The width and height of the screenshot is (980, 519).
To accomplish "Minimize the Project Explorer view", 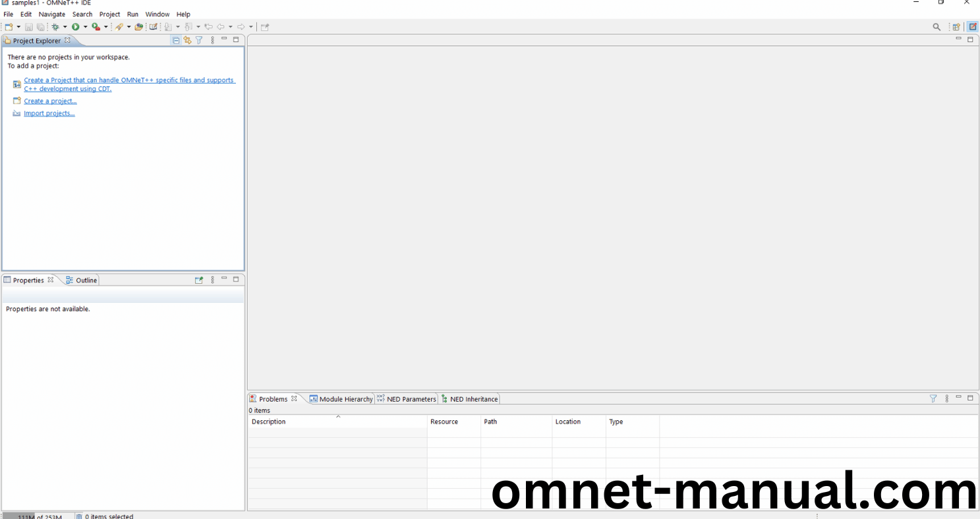I will pos(224,40).
